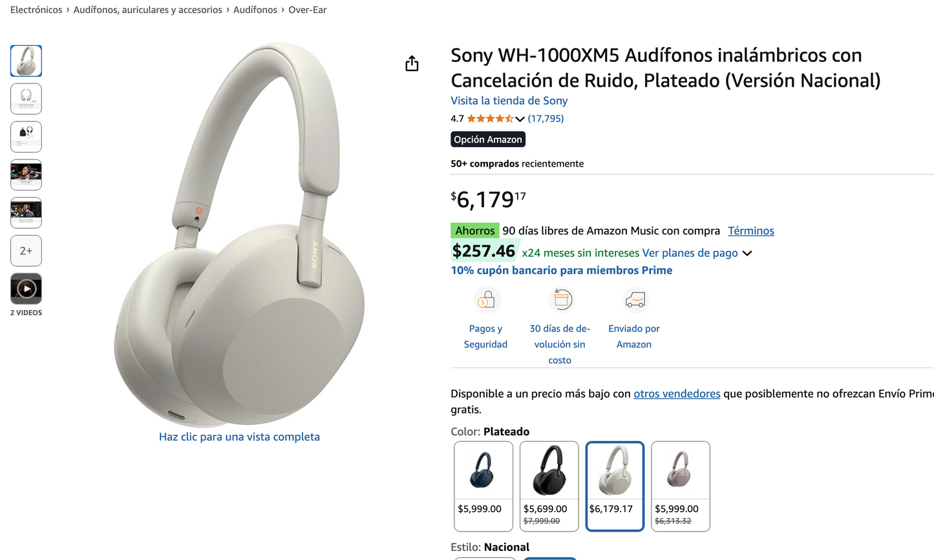Click the 30-day return box icon
The height and width of the screenshot is (560, 934).
coord(562,300)
